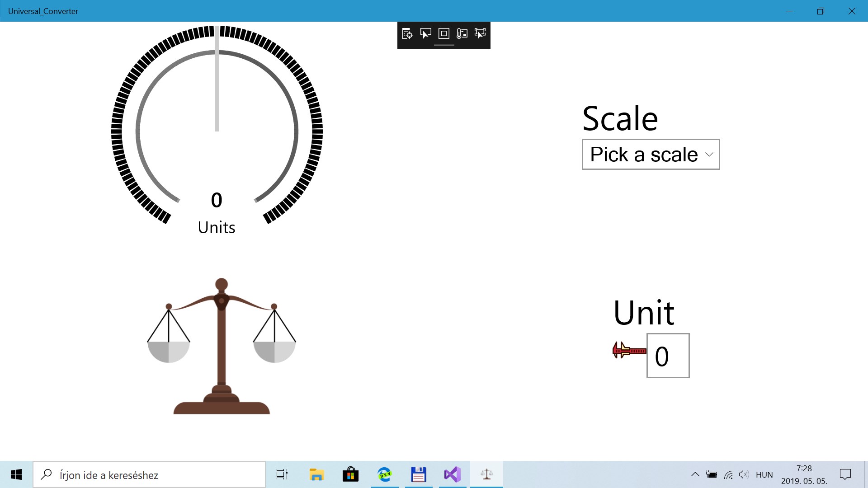Click the thermometer layout icon in debug toolbar
The image size is (868, 488).
(462, 33)
